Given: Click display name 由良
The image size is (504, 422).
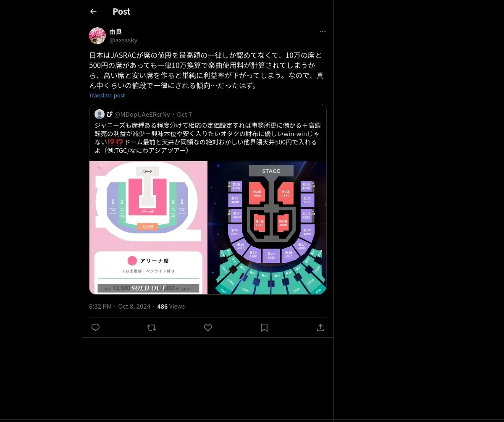Looking at the screenshot, I should click(115, 32).
